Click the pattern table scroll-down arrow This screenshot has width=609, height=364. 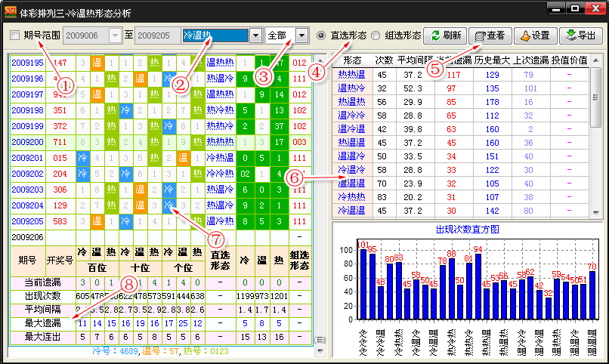(x=596, y=212)
